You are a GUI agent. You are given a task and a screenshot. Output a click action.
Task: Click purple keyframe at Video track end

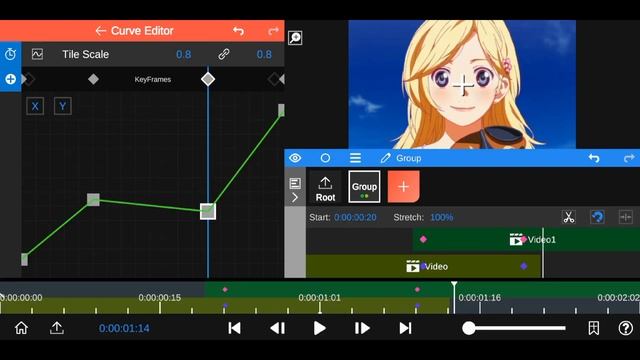point(524,266)
